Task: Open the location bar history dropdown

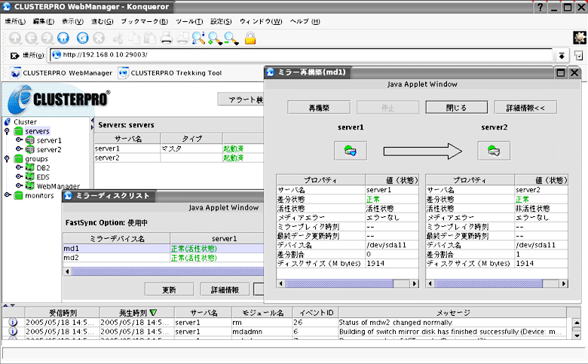Action: (x=562, y=56)
